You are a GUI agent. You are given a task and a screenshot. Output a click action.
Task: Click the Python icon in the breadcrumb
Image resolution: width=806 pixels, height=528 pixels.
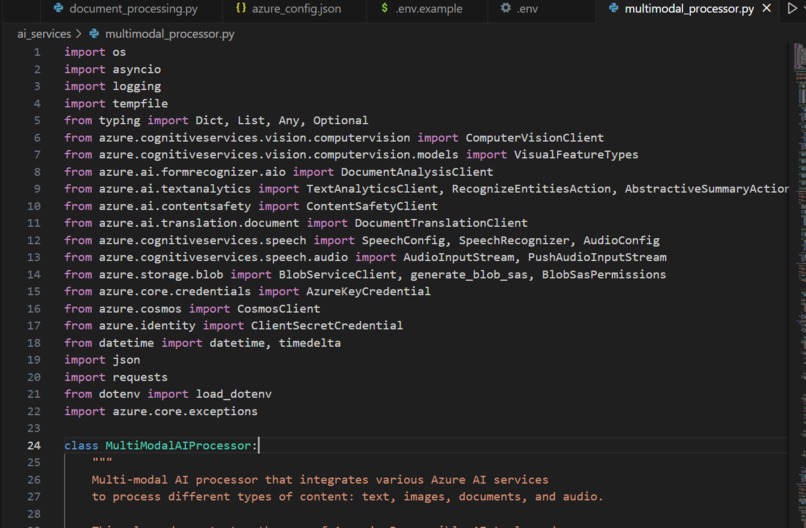94,34
